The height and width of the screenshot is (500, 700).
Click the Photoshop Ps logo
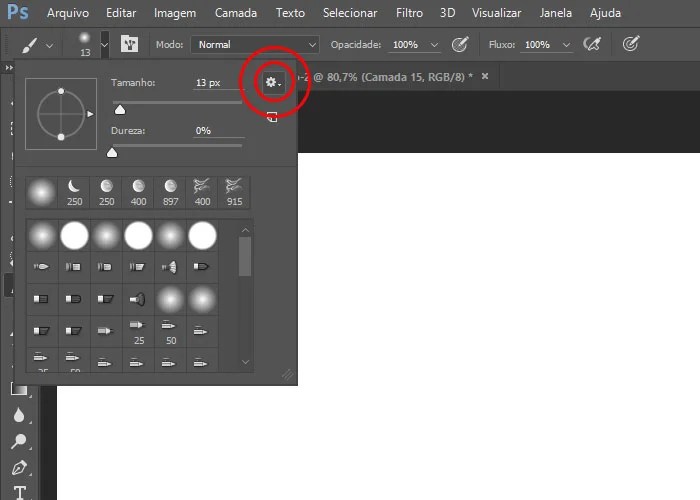click(x=18, y=12)
